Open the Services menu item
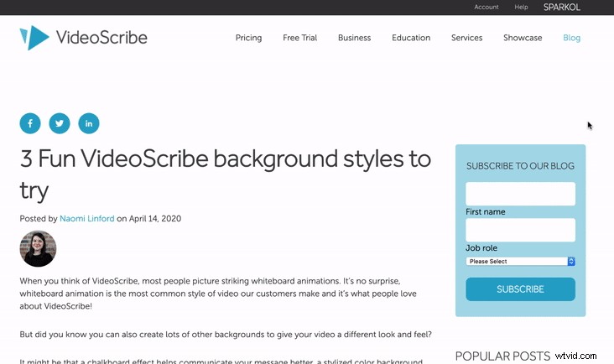Viewport: 614px width, 364px height. [466, 38]
